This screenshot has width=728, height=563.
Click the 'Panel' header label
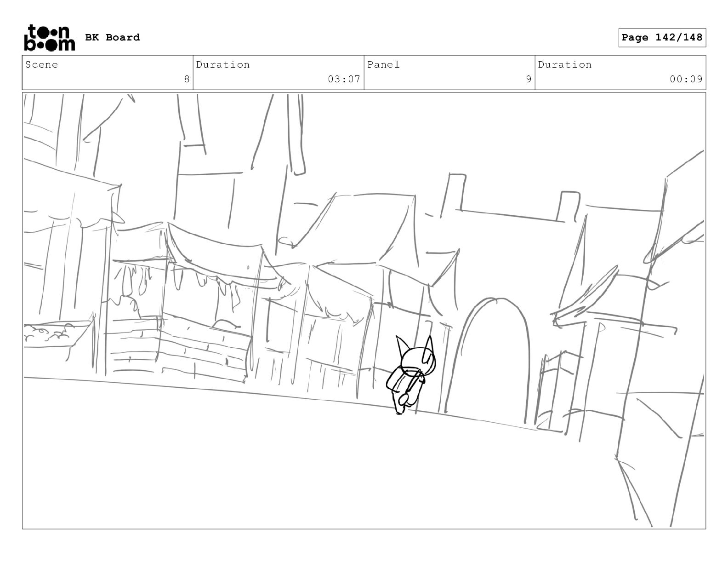pos(383,64)
